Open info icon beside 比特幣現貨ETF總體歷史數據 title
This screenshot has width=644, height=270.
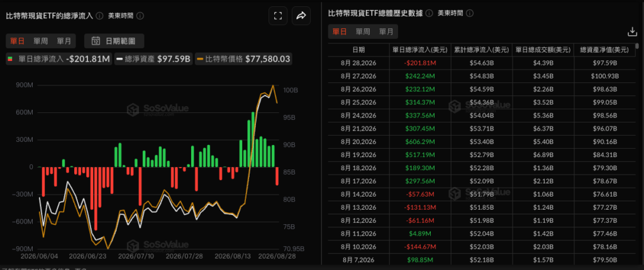pos(429,13)
